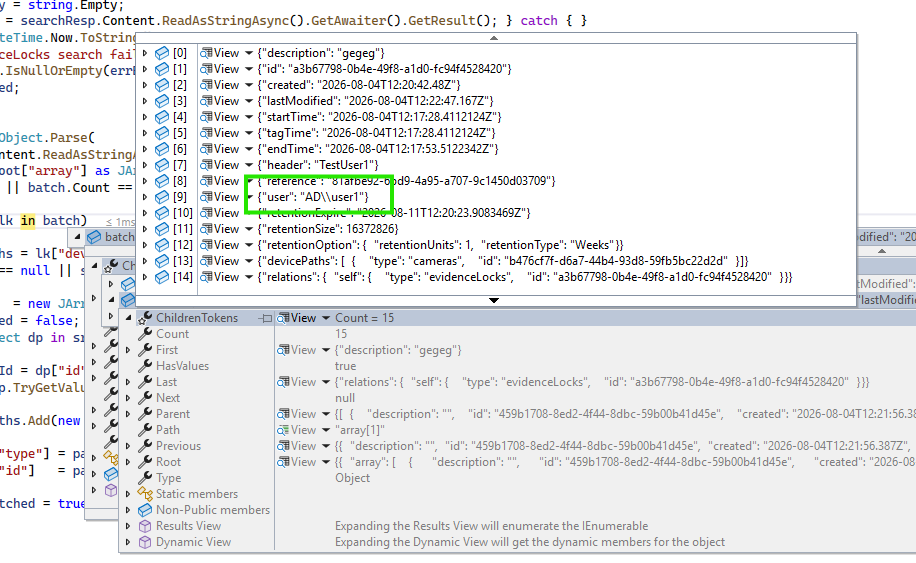
Task: Open View dropdown for Path array[1]
Action: click(326, 430)
